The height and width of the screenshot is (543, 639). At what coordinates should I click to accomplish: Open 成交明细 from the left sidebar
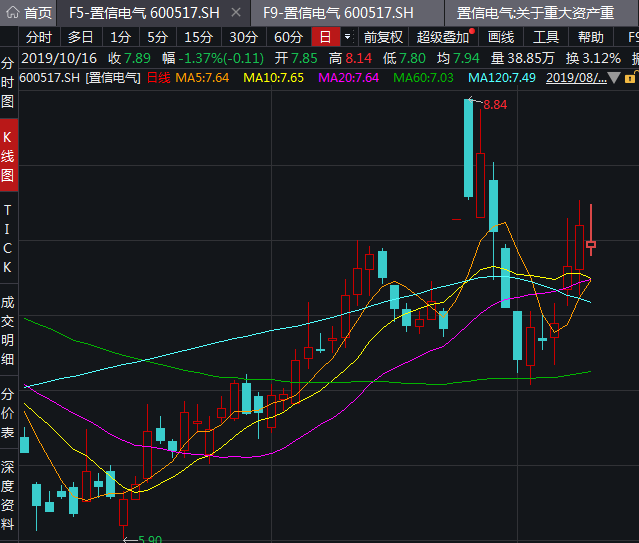point(8,330)
